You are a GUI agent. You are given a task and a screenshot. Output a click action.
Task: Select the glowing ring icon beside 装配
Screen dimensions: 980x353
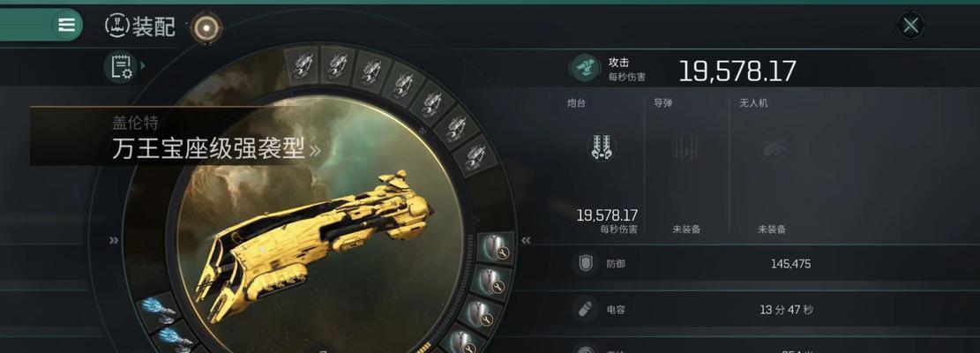(206, 26)
